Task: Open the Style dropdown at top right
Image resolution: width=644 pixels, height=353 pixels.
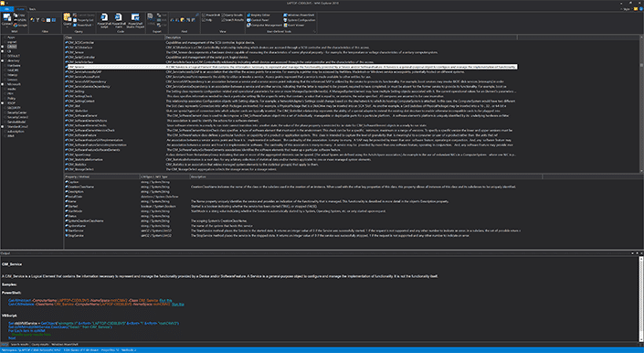Action: click(x=627, y=9)
